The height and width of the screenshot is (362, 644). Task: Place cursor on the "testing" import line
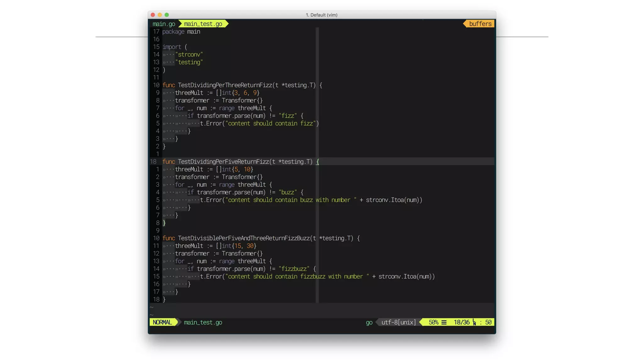pos(189,62)
